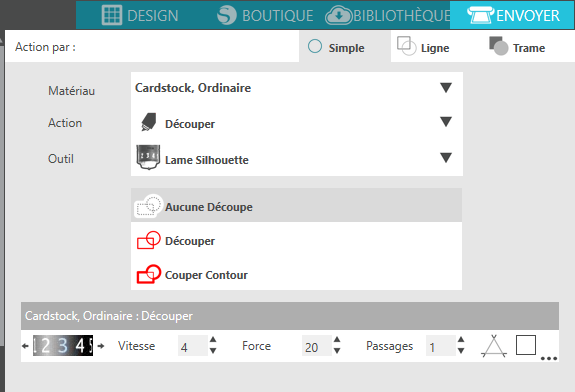Click the Ligne outline shapes icon

coord(407,46)
